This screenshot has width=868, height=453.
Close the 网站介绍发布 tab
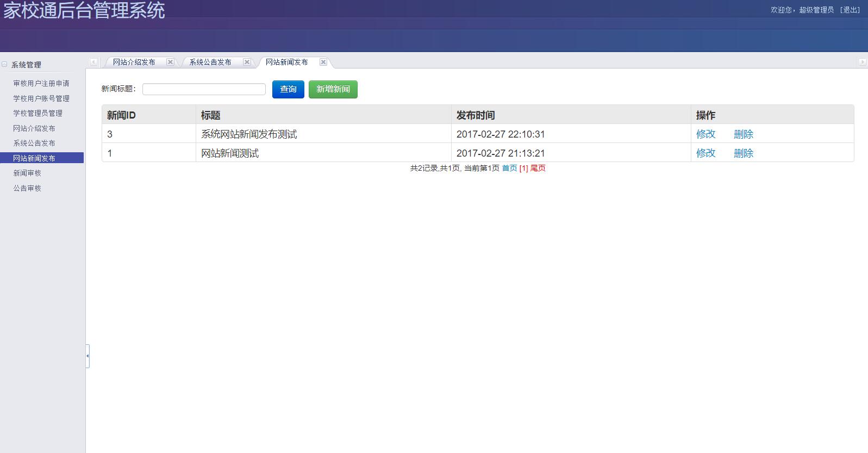(x=170, y=62)
